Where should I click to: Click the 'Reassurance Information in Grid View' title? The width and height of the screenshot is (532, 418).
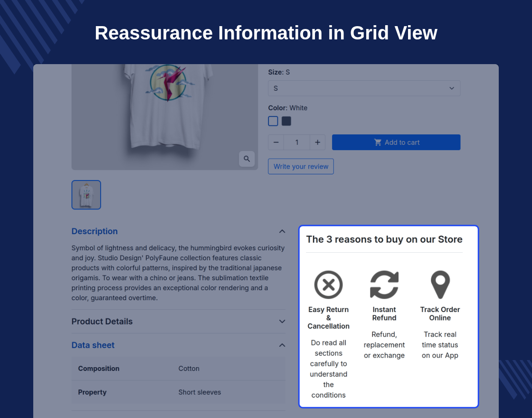click(266, 33)
